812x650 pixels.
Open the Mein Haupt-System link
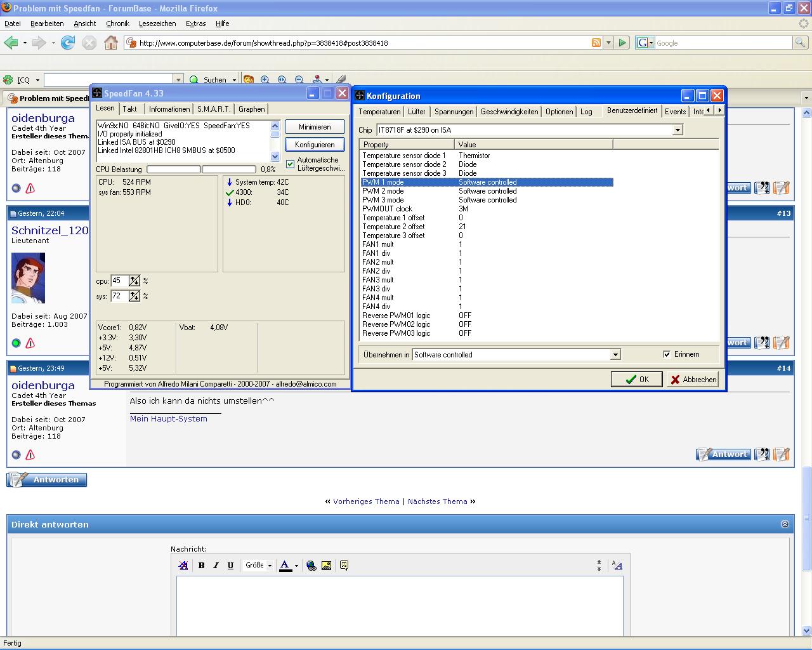click(x=169, y=418)
